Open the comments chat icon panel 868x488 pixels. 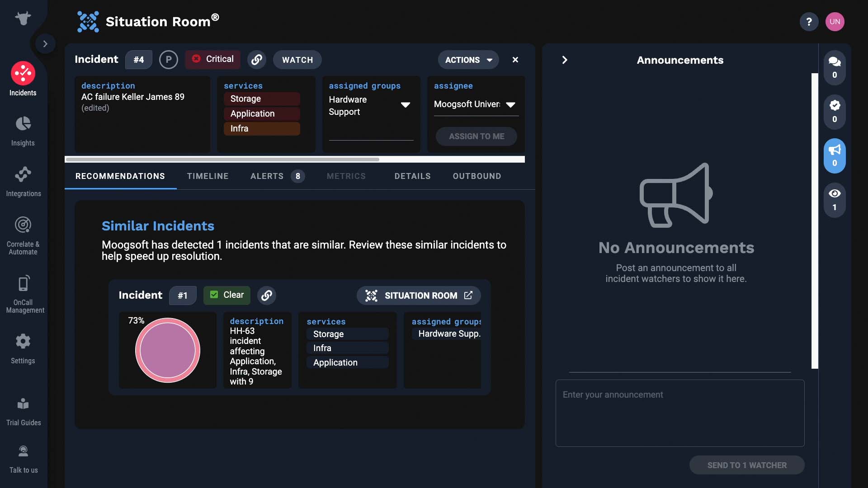(x=835, y=67)
